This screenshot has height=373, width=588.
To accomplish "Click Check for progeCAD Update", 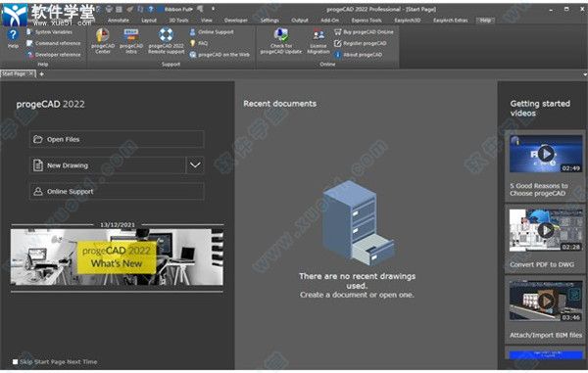I will click(x=281, y=40).
